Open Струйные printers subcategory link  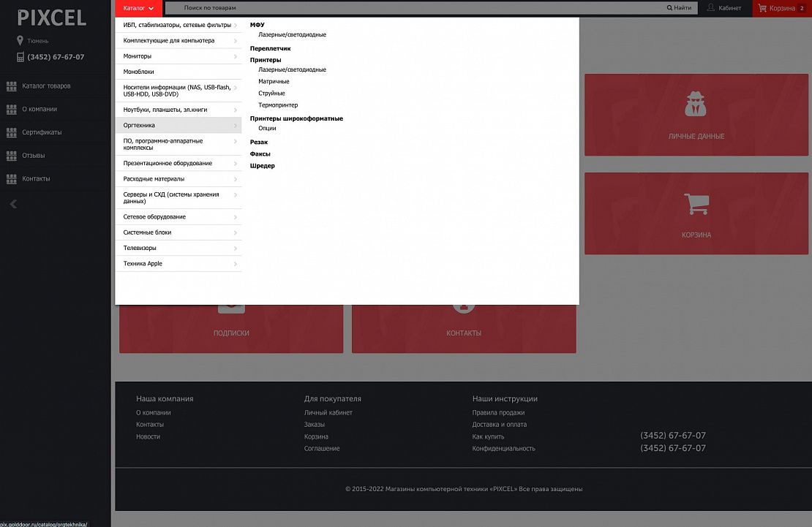pos(271,94)
